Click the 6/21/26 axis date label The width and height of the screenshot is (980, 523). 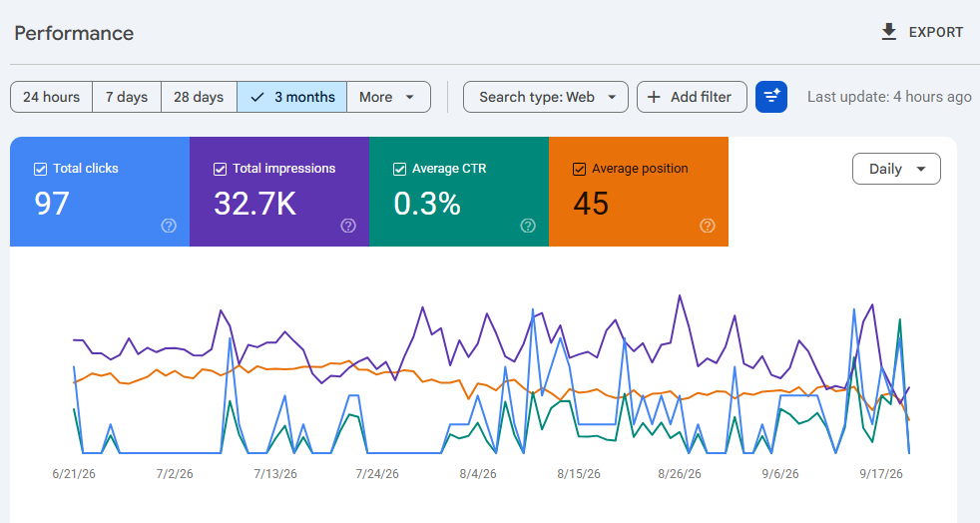pos(74,474)
